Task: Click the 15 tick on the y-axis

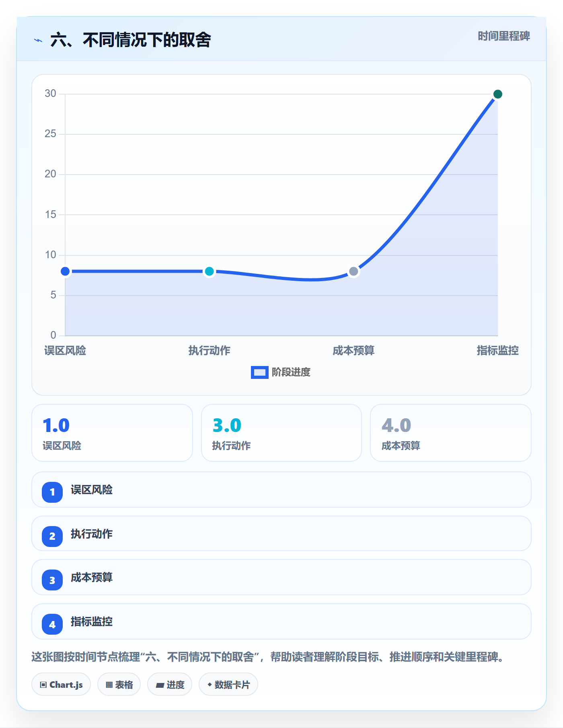Action: click(50, 214)
